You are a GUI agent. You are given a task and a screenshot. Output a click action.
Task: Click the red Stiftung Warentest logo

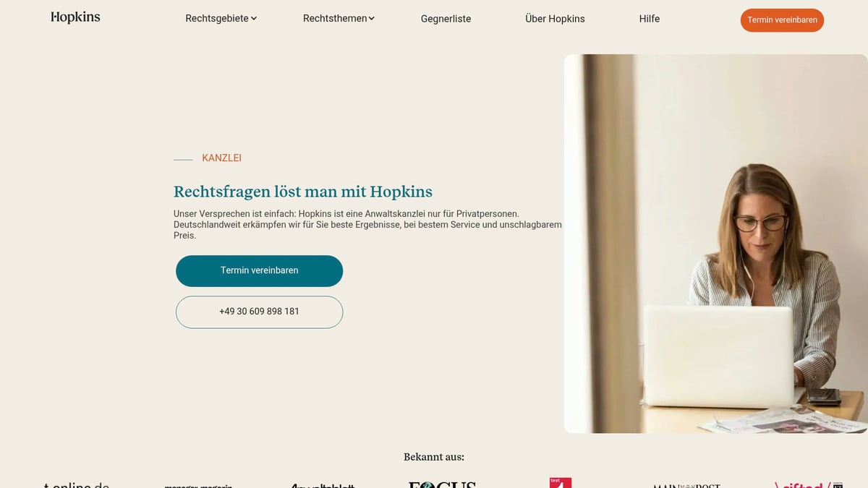tap(561, 483)
